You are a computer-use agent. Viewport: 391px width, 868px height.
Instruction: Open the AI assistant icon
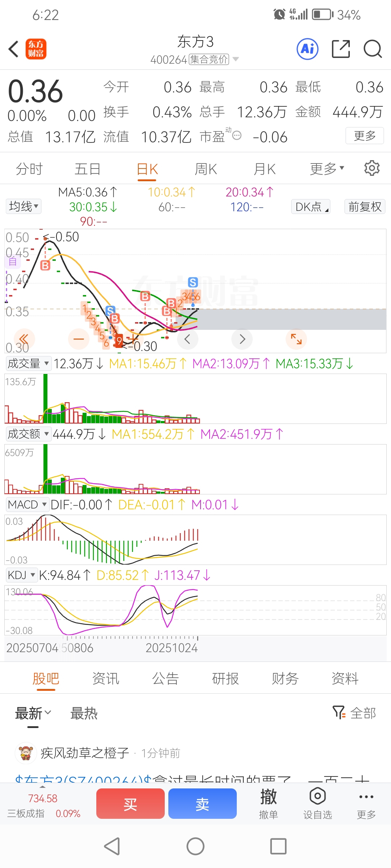click(x=307, y=49)
